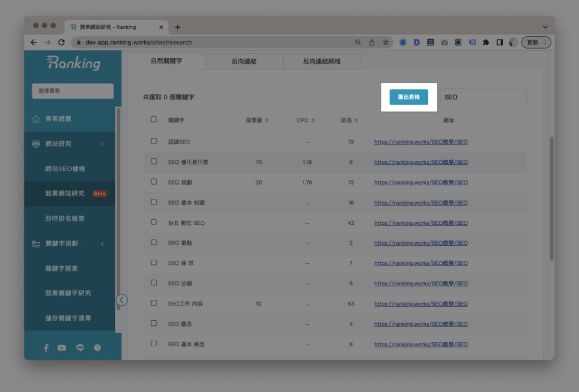Screen dimensions: 579x392
Task: Open the URL link in 認識SEO row
Action: click(421, 142)
